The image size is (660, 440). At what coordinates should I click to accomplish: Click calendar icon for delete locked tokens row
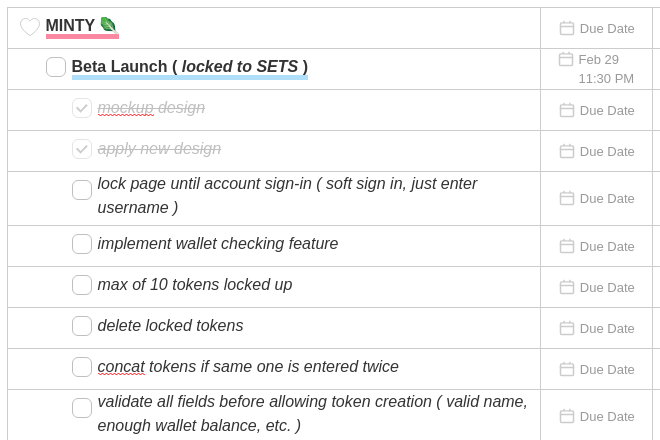tap(567, 328)
